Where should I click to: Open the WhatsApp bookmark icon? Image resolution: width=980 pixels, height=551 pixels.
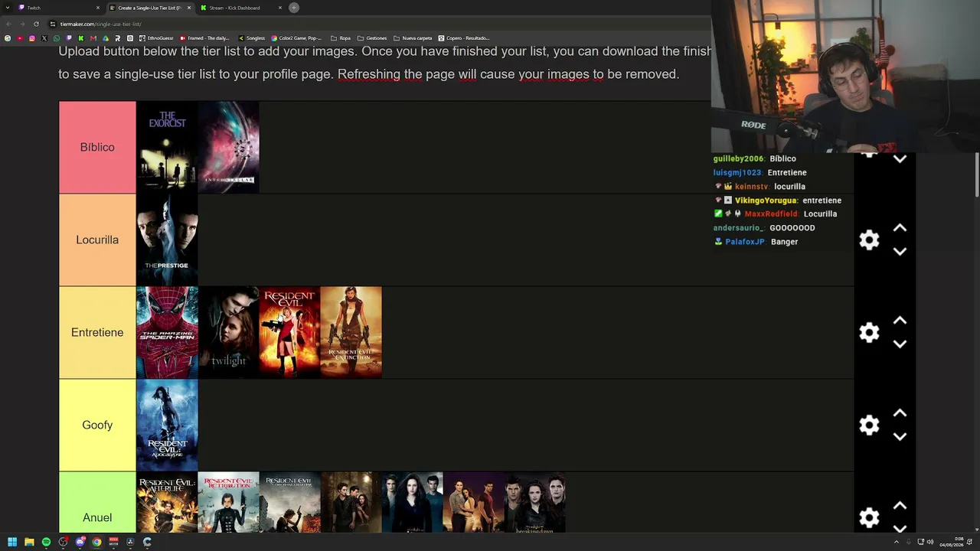57,38
